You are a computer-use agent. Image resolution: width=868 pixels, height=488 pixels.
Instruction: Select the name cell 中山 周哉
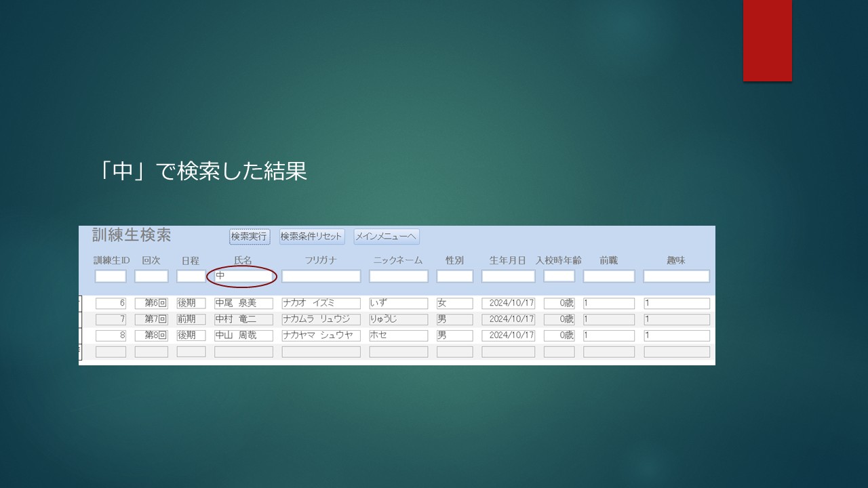(243, 335)
